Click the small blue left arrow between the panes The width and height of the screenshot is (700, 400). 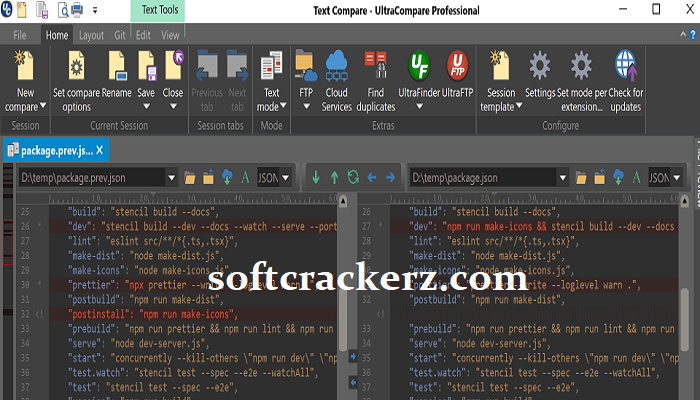[x=353, y=383]
